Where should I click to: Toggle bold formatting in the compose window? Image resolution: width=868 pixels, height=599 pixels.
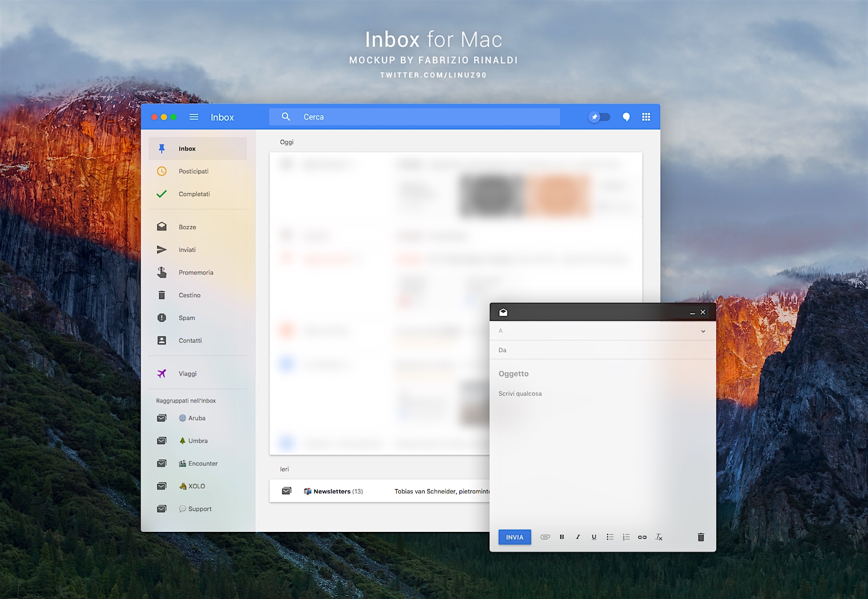click(562, 537)
